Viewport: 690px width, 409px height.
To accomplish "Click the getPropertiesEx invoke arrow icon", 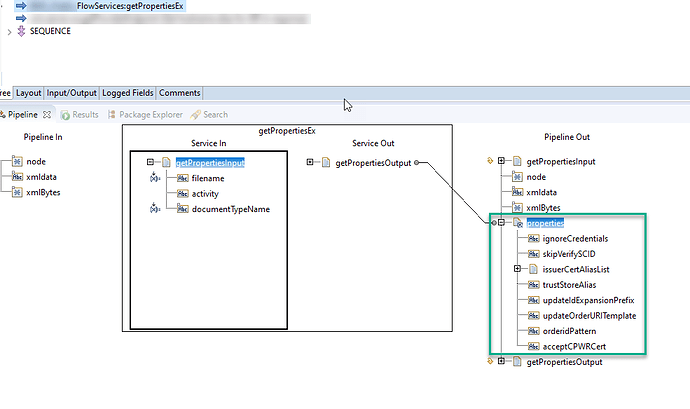I will (x=21, y=6).
